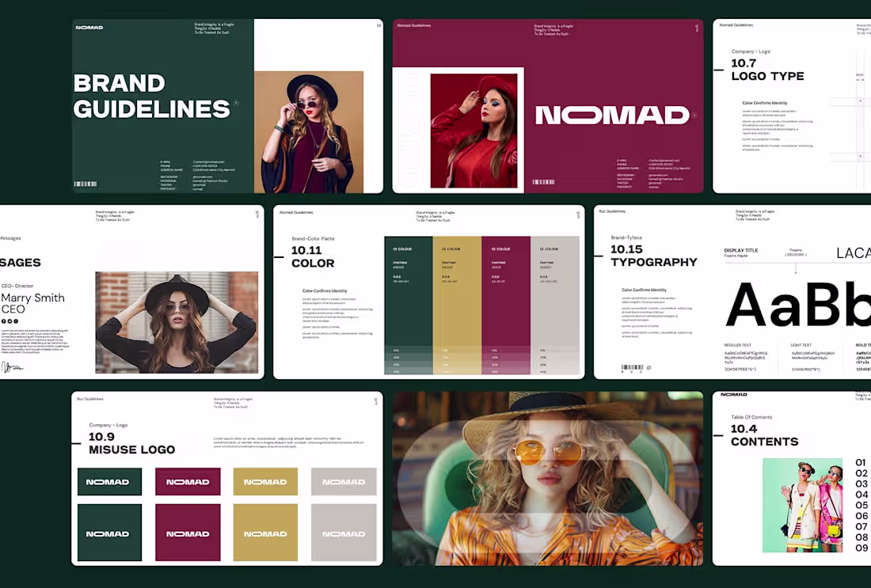
Task: Toggle the page marker on the Color slide corner
Action: point(577,214)
